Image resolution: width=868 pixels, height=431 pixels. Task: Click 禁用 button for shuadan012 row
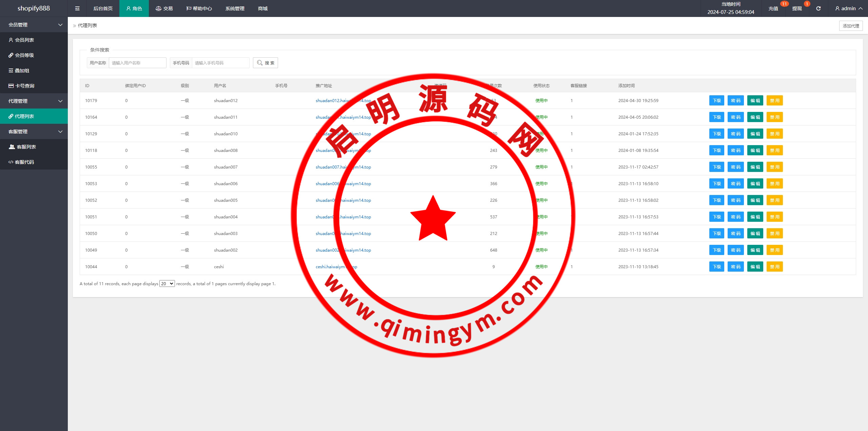[x=774, y=100]
